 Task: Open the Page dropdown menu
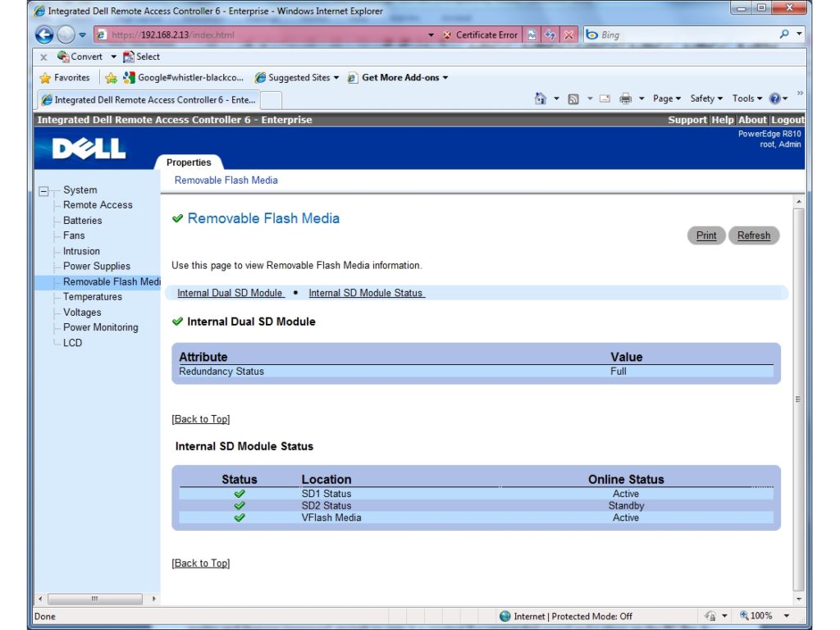pos(664,98)
